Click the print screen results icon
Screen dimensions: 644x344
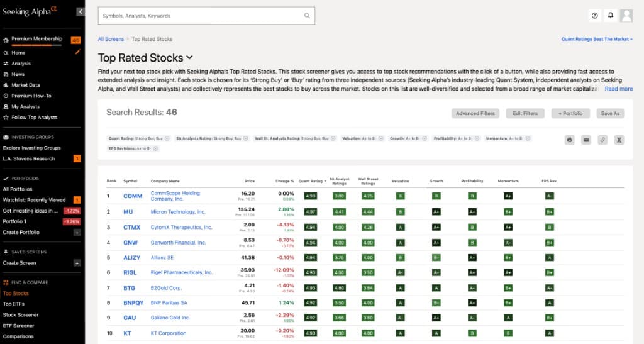(x=570, y=140)
